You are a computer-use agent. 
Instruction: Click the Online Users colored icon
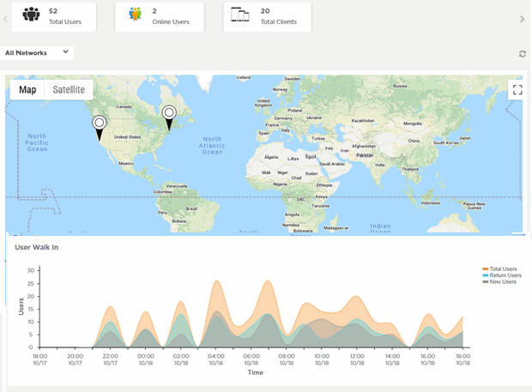(135, 15)
